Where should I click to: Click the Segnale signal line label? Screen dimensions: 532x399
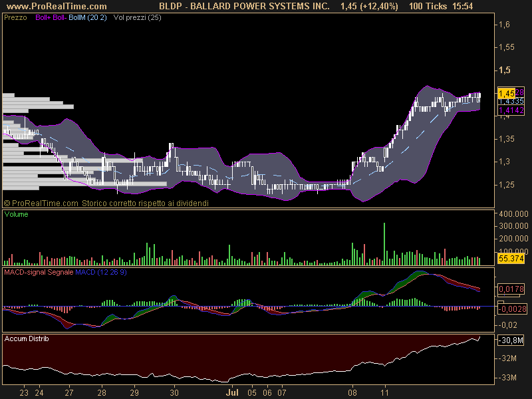[61, 272]
